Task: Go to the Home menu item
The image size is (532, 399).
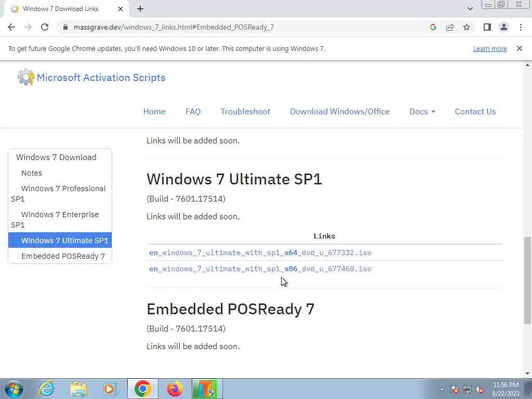Action: (x=154, y=111)
